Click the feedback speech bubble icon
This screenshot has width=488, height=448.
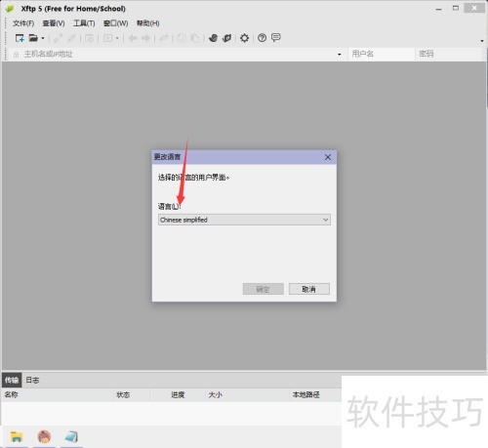276,38
